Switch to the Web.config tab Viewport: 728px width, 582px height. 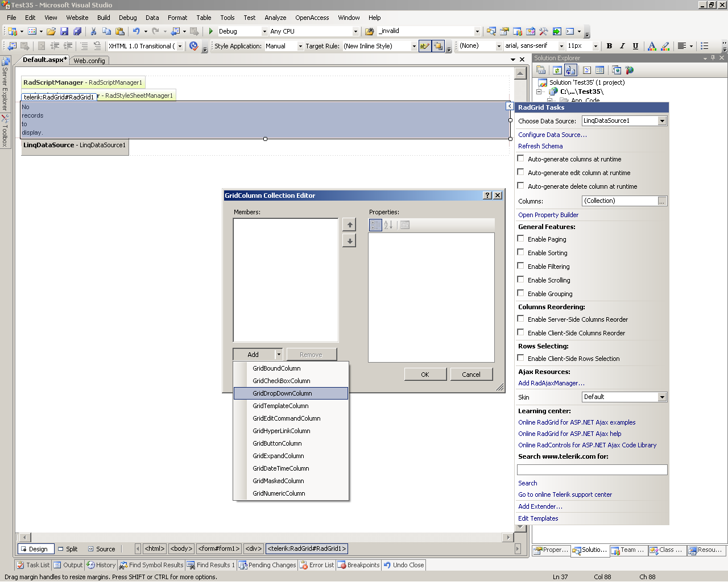pyautogui.click(x=89, y=60)
